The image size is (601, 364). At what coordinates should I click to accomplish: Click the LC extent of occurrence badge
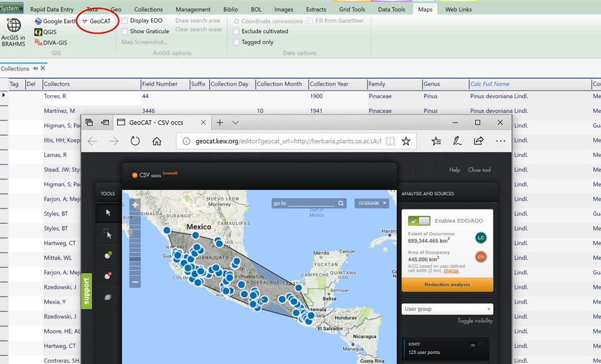pos(481,238)
